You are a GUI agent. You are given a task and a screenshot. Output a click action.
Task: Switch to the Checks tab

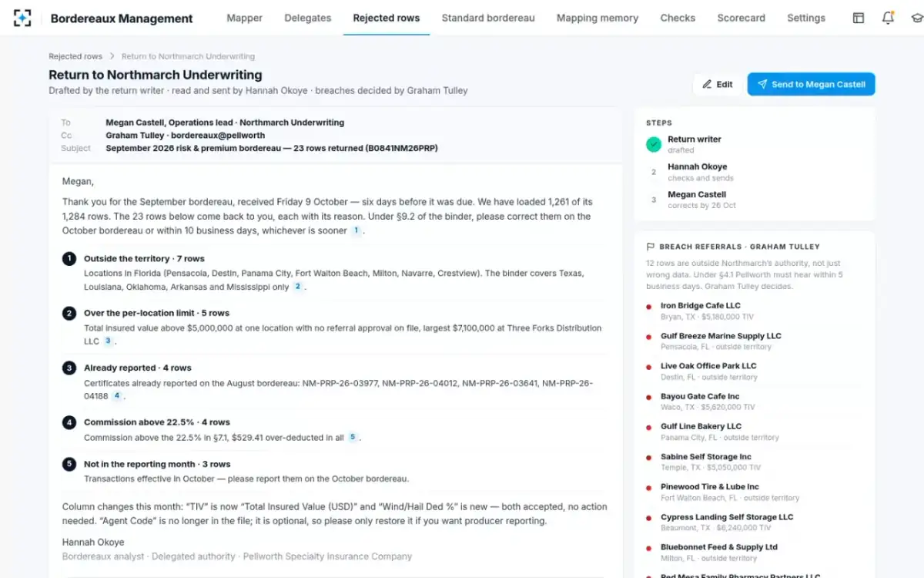(678, 18)
